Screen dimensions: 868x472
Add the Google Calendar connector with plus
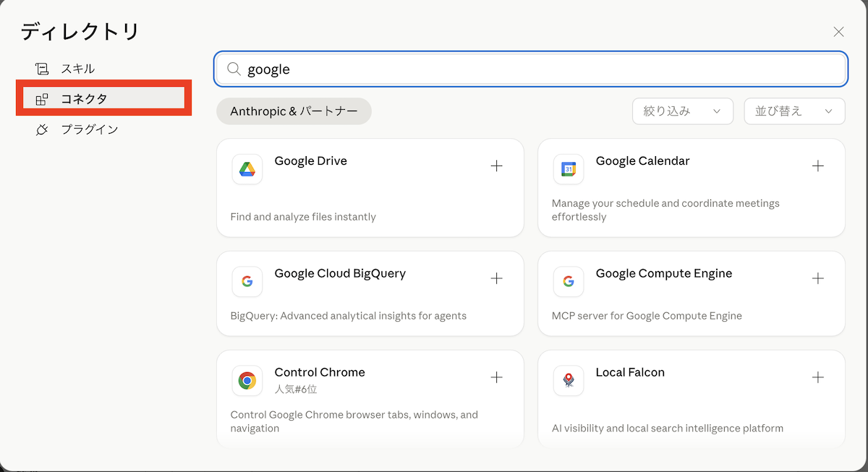tap(817, 166)
